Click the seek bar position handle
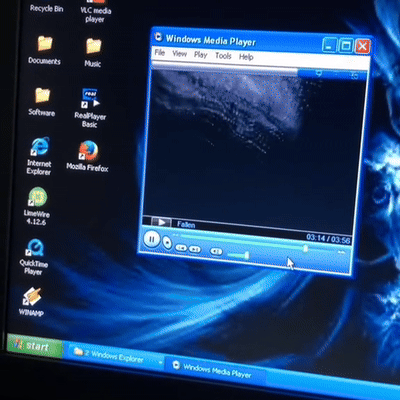Screen dimensions: 400x400 [x=305, y=249]
